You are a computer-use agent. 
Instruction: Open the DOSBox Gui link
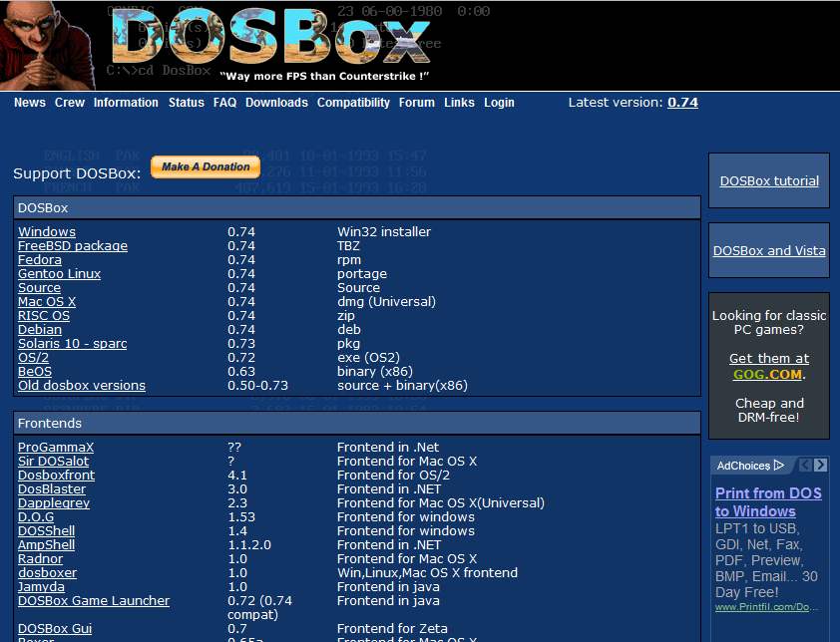pos(55,628)
